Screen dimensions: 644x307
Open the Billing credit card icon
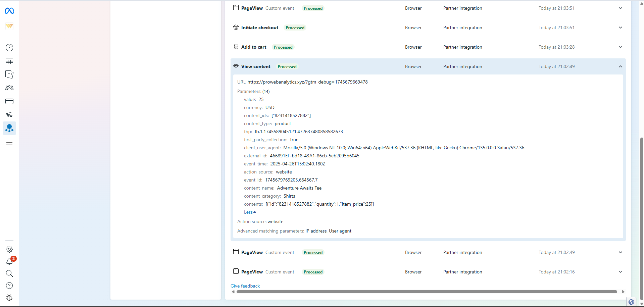pos(9,101)
